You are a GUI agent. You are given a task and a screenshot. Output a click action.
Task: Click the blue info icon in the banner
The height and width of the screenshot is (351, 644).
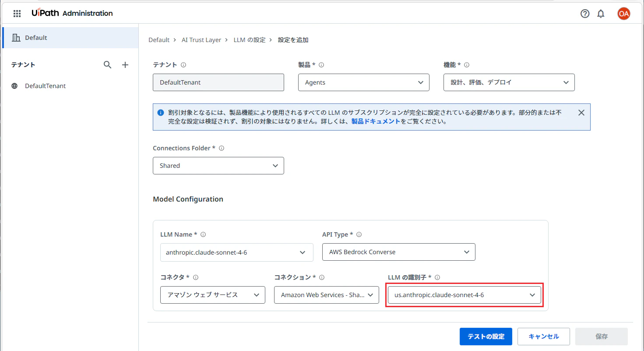pos(161,113)
